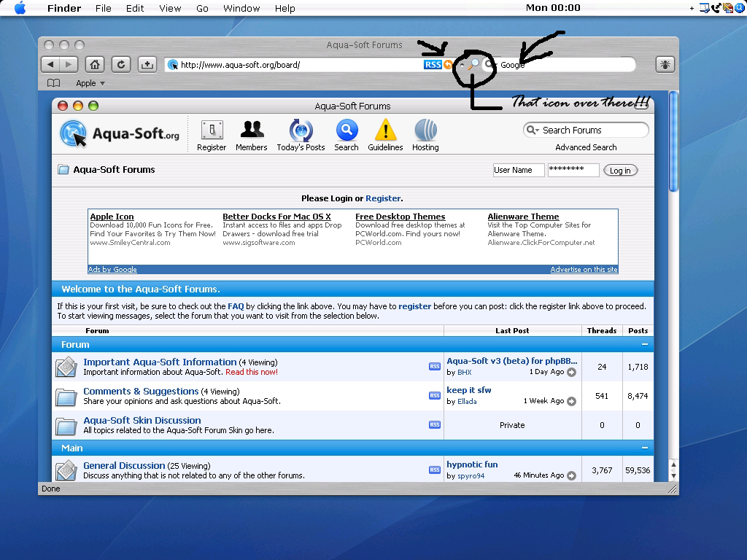The height and width of the screenshot is (560, 747).
Task: Open user BHX profile link
Action: [465, 373]
